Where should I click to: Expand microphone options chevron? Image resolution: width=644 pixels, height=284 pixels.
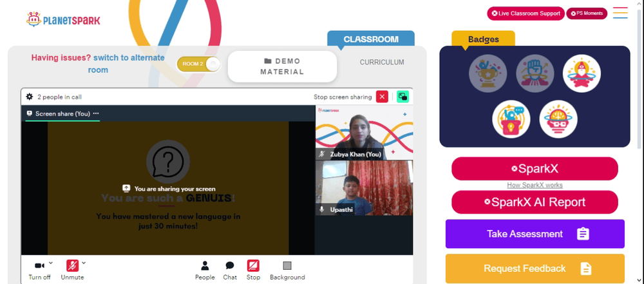(x=84, y=263)
